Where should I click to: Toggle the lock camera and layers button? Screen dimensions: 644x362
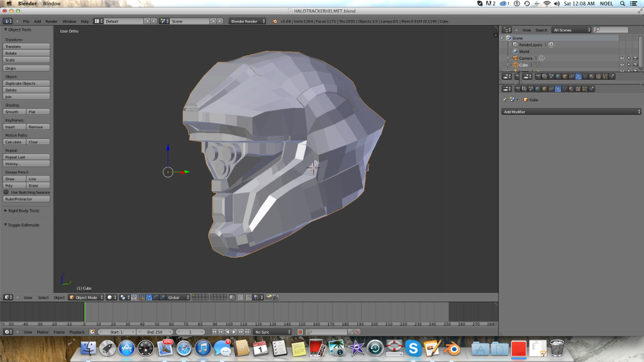[232, 297]
